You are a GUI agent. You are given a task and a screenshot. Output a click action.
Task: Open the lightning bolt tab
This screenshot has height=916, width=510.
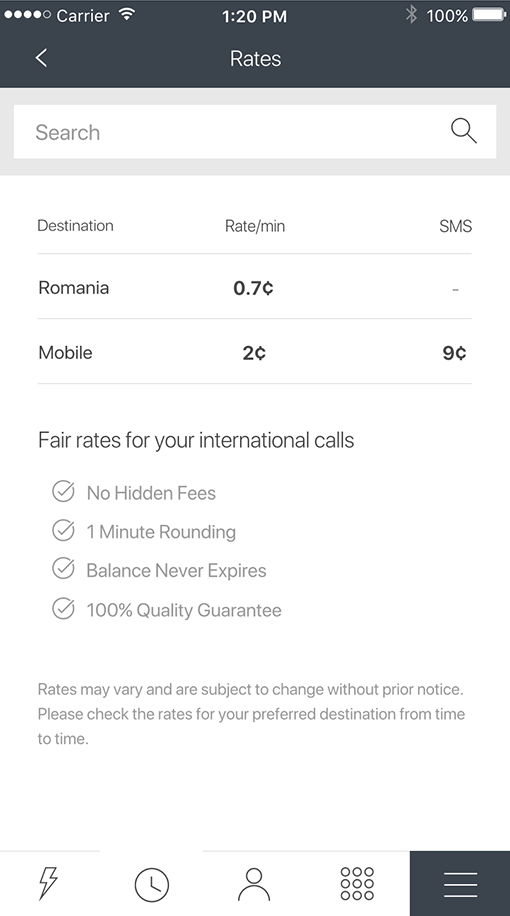48,883
